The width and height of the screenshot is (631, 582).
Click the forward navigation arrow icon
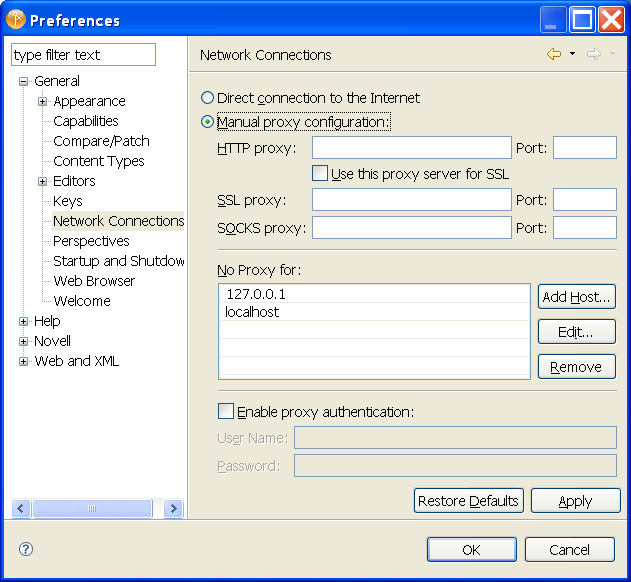click(x=593, y=55)
